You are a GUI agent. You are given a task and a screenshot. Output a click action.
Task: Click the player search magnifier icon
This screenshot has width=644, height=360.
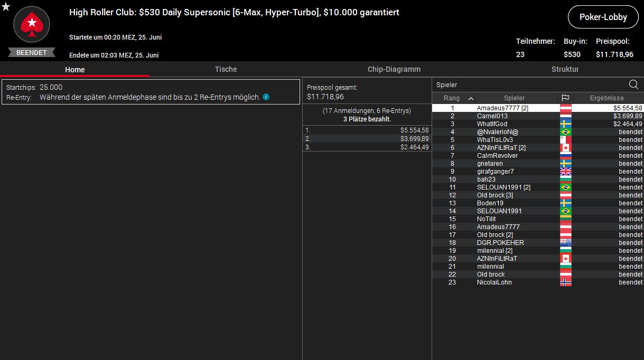[x=633, y=84]
